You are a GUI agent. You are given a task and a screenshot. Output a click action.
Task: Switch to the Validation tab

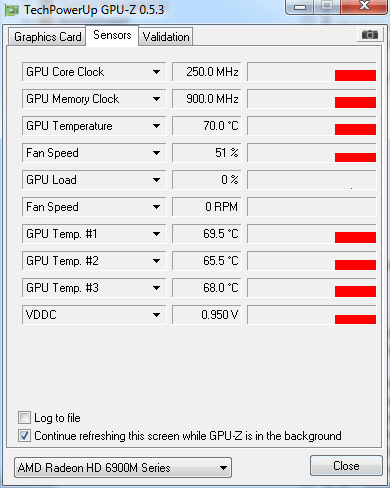pos(166,37)
